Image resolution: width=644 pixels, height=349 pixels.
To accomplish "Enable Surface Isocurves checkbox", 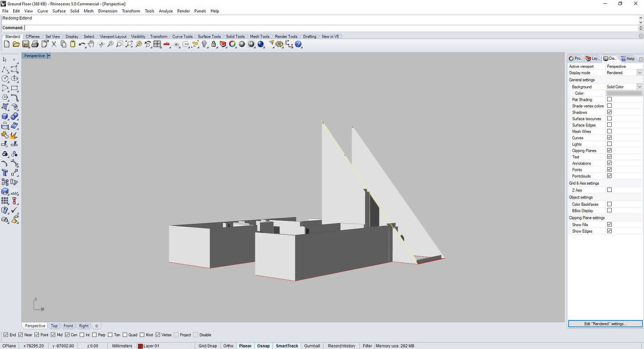I will (x=610, y=118).
